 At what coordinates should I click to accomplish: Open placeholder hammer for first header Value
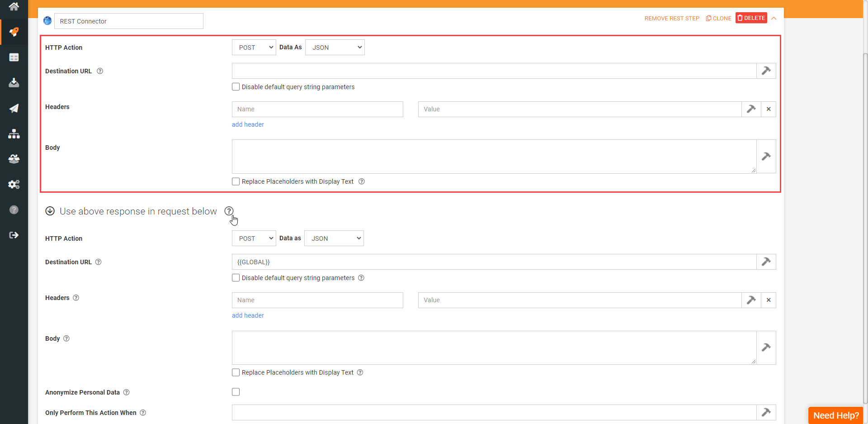click(751, 109)
